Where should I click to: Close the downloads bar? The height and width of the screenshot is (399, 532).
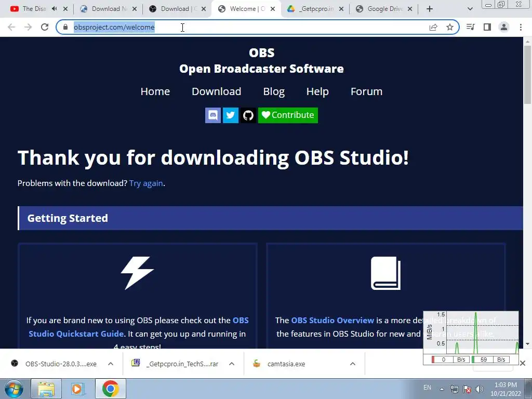point(523,363)
